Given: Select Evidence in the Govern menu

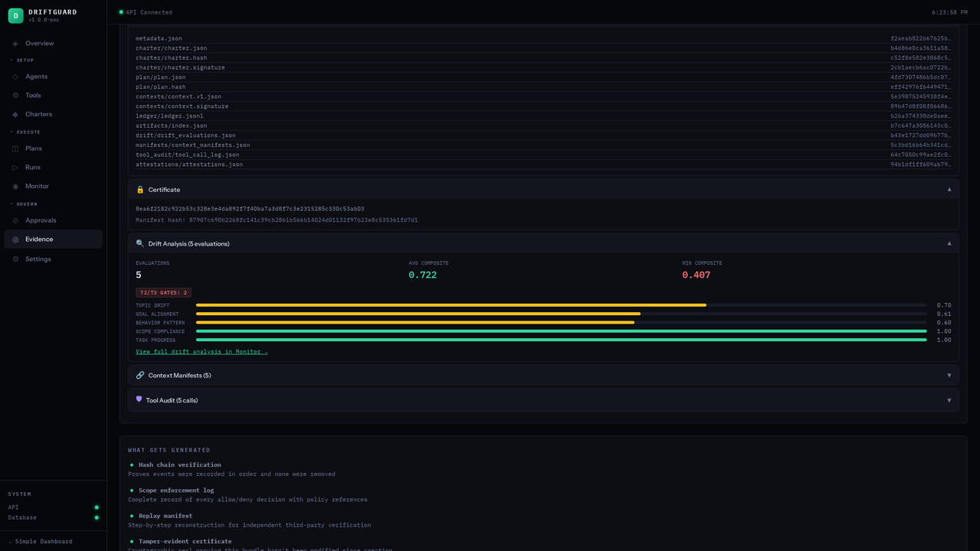Looking at the screenshot, I should point(38,239).
